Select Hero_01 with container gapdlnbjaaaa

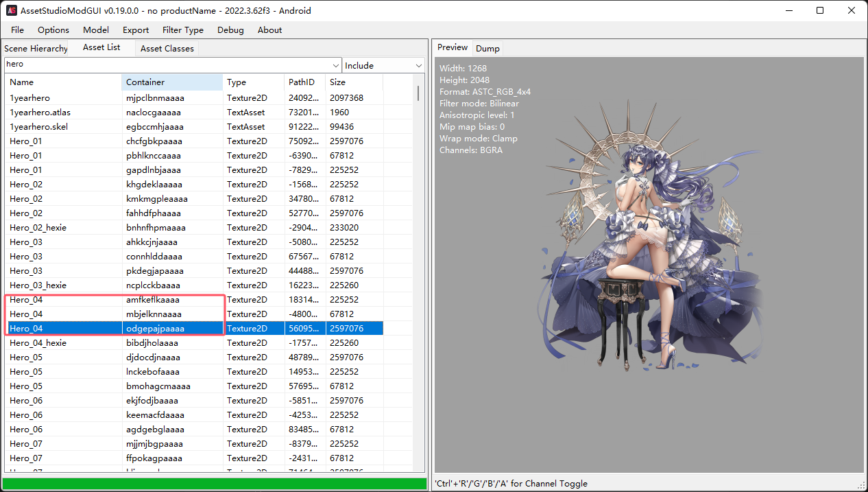(x=194, y=170)
